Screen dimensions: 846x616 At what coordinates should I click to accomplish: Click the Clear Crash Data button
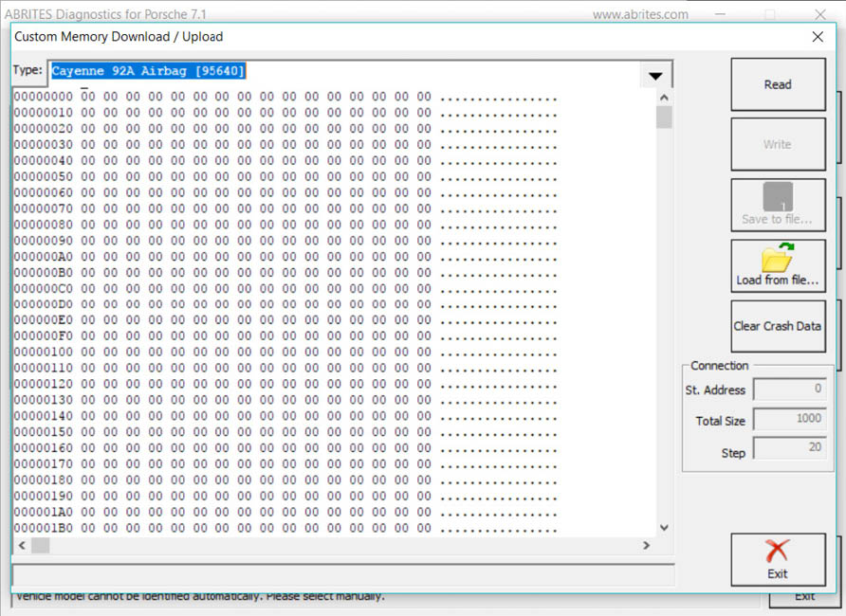(x=778, y=326)
